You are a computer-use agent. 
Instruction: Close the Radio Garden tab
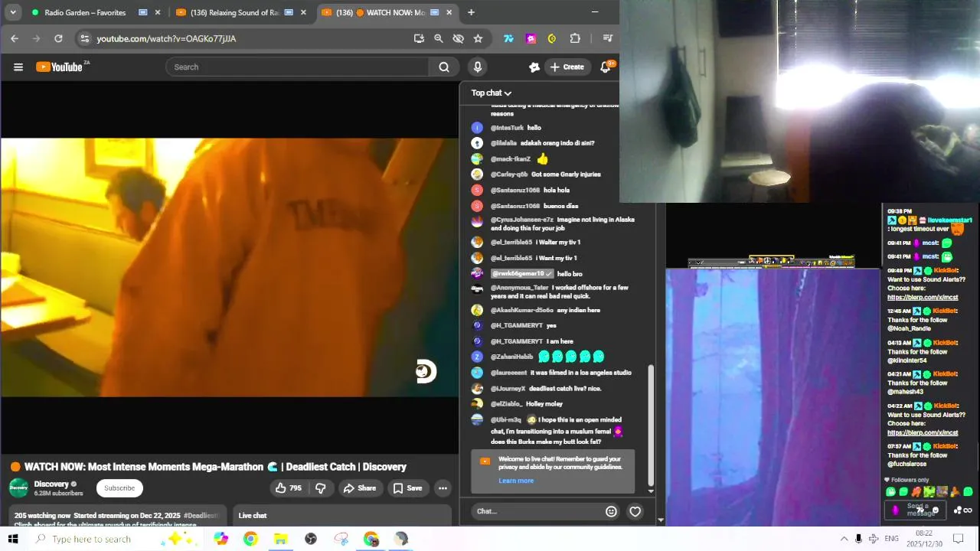158,12
